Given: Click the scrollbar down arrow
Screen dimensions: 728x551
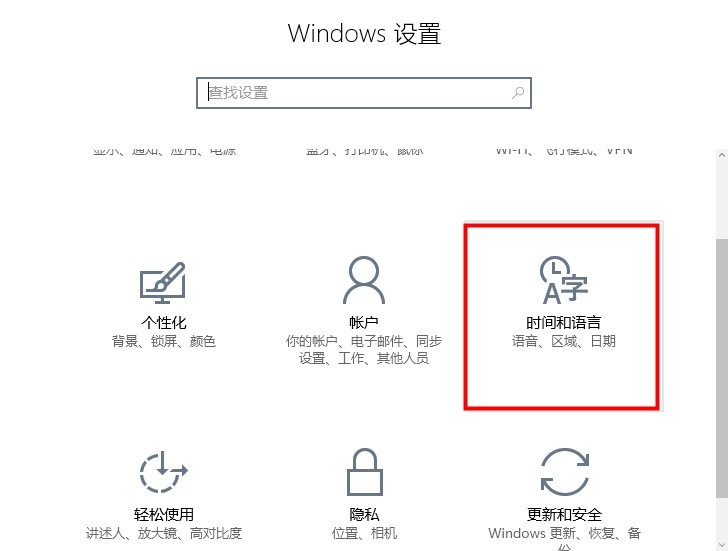Looking at the screenshot, I should tap(722, 544).
